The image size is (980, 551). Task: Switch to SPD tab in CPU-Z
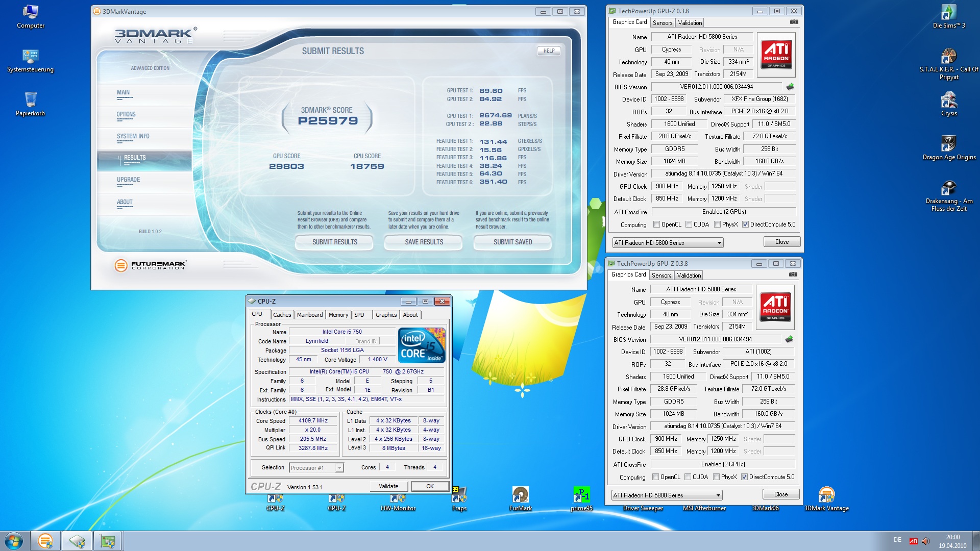point(359,315)
